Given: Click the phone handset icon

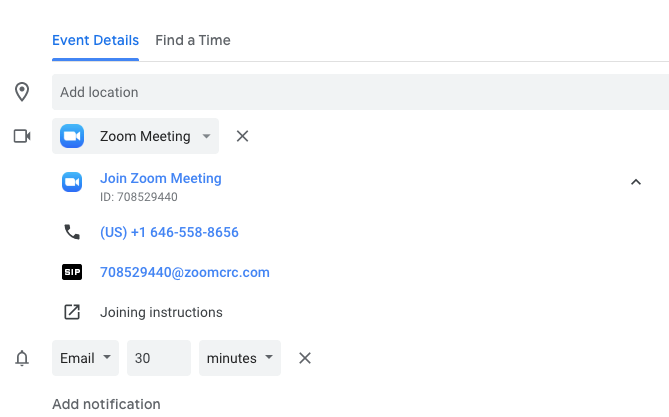Looking at the screenshot, I should (x=72, y=232).
